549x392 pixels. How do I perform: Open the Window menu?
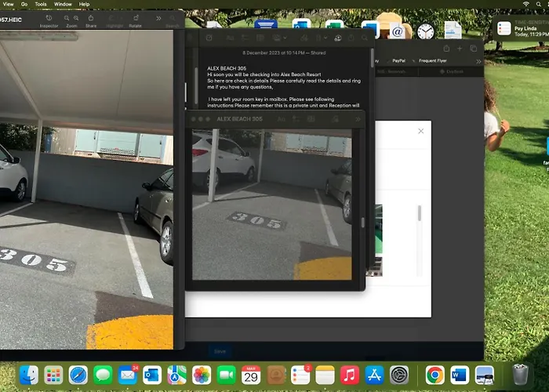click(64, 4)
